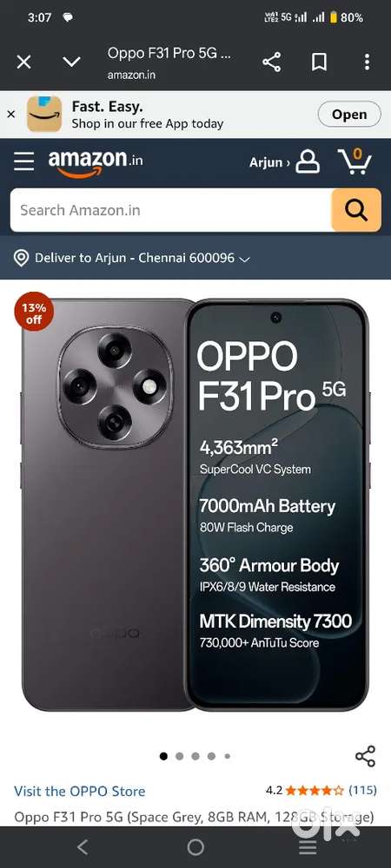Viewport: 391px width, 868px height.
Task: Expand Deliver to Arjun location dropdown
Action: (131, 258)
